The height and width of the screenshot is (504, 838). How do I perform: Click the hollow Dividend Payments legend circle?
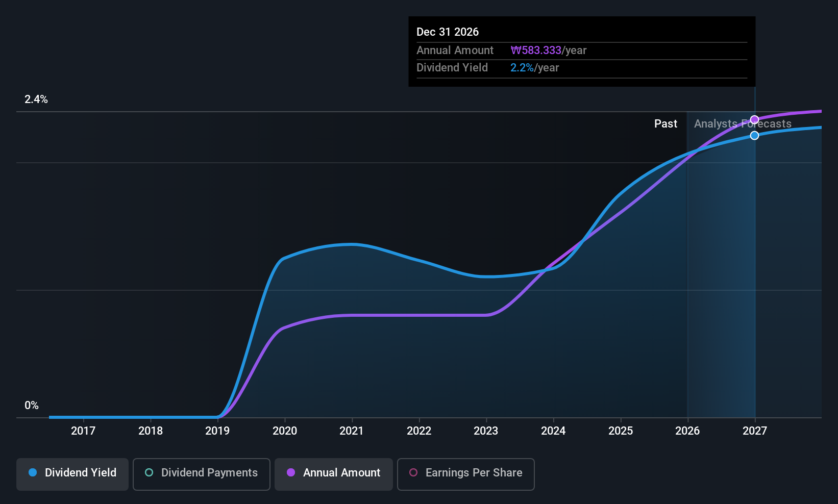click(149, 472)
